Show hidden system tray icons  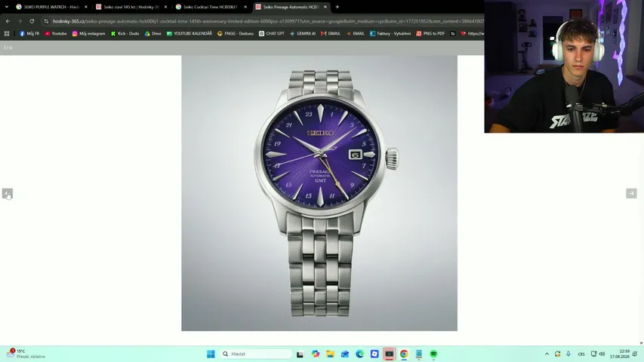pyautogui.click(x=547, y=354)
